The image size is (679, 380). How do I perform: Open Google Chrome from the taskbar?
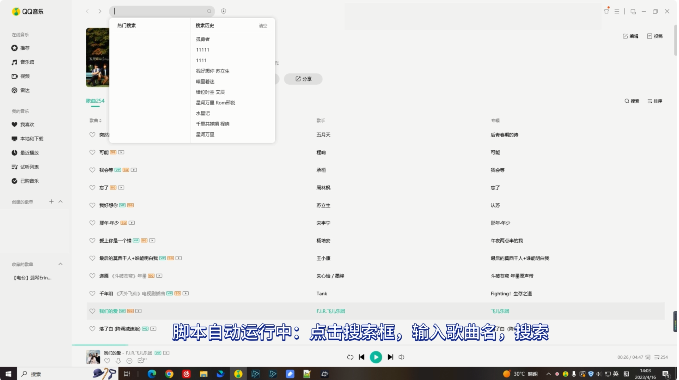tap(169, 374)
